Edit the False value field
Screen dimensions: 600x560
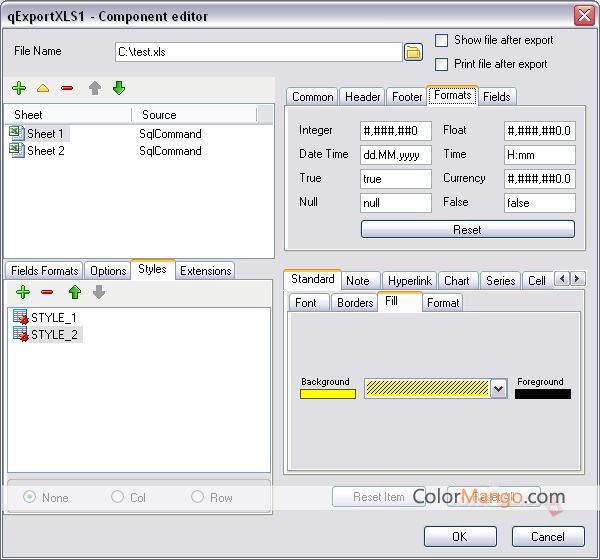[540, 203]
